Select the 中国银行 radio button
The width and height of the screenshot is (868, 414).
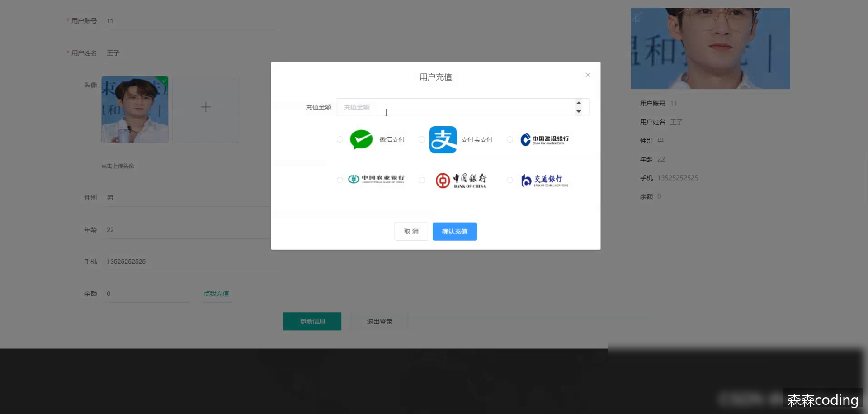click(x=421, y=180)
